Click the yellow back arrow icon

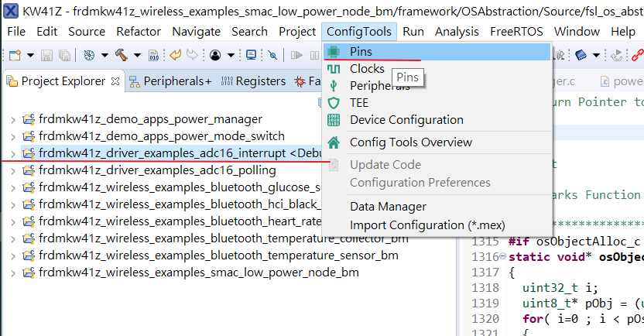pos(176,55)
